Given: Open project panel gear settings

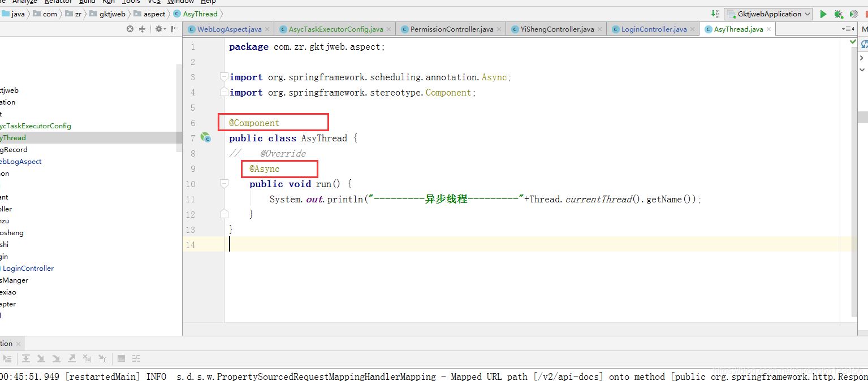Looking at the screenshot, I should (160, 29).
